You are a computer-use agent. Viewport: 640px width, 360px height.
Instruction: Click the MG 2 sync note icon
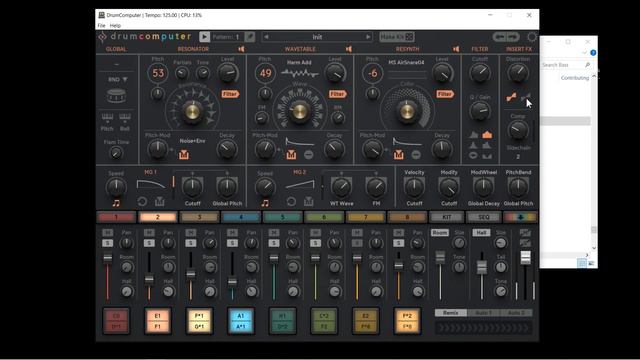[x=265, y=203]
